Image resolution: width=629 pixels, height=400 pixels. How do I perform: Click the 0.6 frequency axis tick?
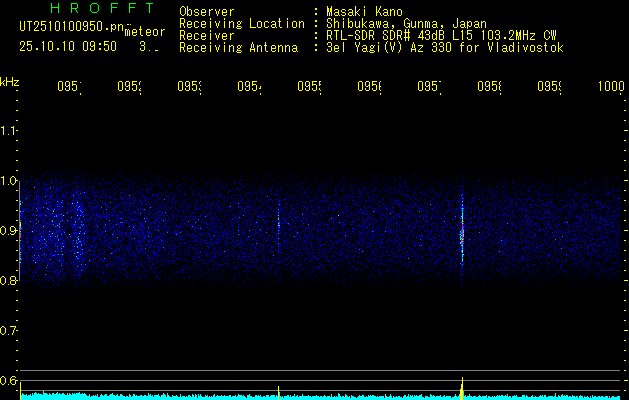9,381
